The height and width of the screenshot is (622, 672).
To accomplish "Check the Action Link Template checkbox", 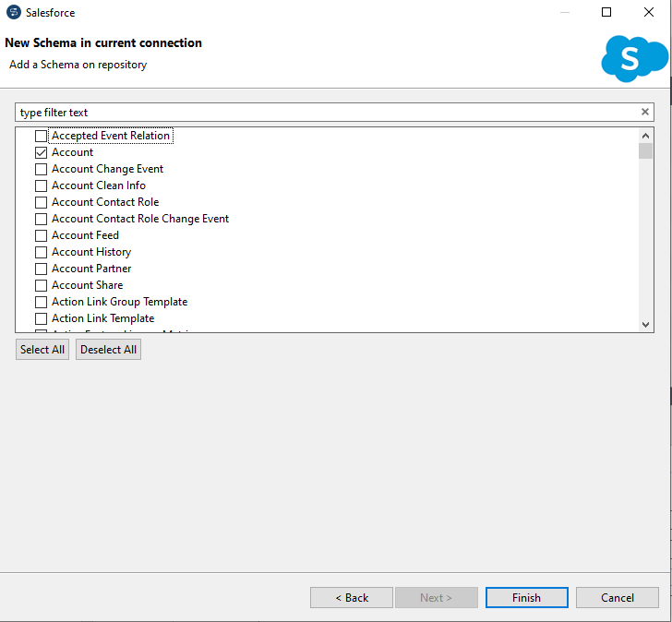I will tap(42, 318).
